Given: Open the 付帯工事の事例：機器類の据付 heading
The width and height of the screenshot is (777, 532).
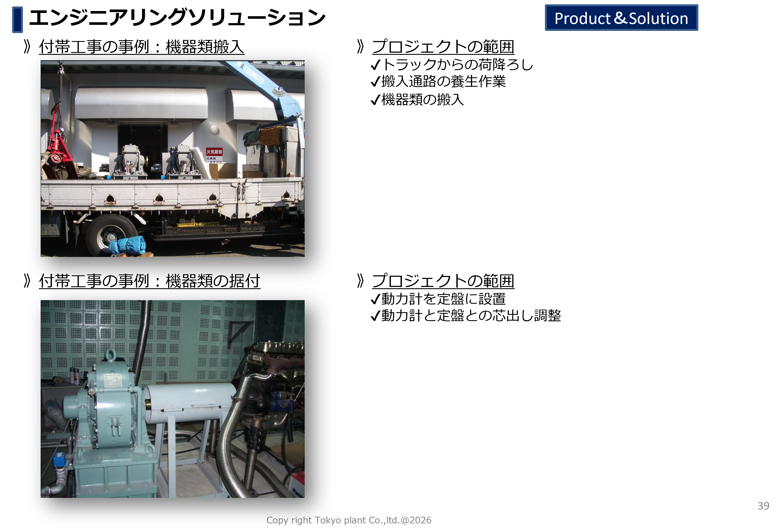Looking at the screenshot, I should click(x=150, y=281).
